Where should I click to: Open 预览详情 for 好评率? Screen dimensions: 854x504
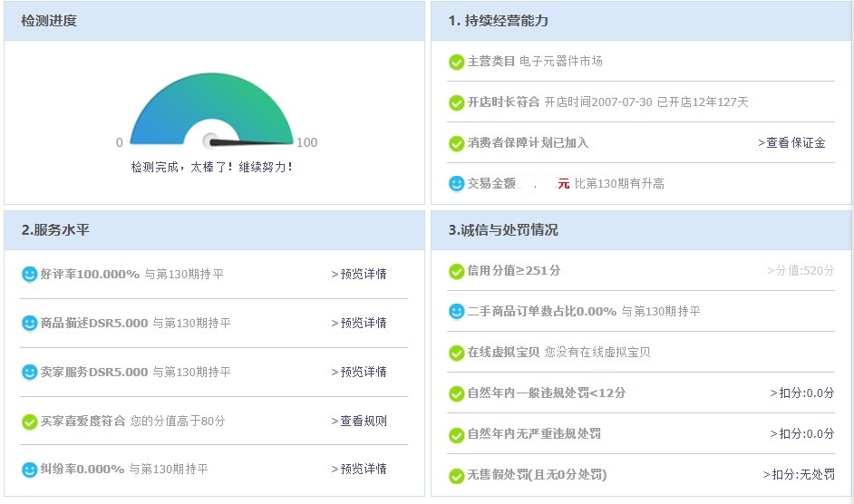pos(359,274)
